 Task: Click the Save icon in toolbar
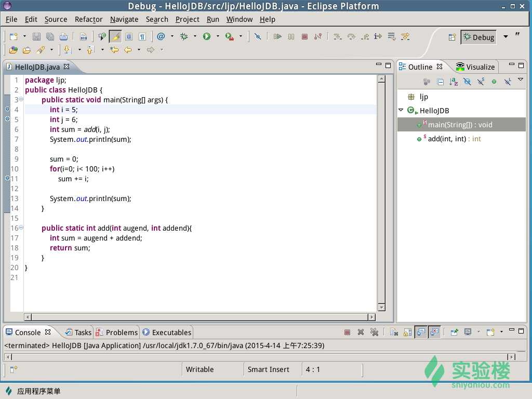(36, 37)
